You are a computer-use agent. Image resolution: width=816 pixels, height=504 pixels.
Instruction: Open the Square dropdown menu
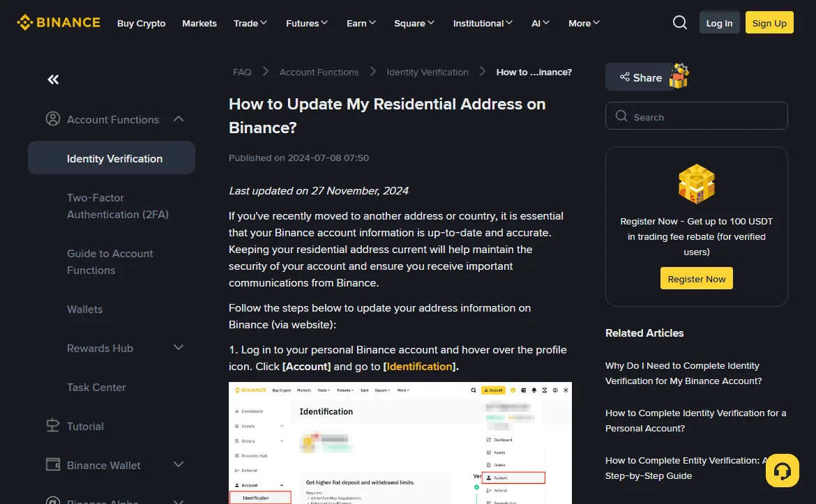[x=414, y=24]
